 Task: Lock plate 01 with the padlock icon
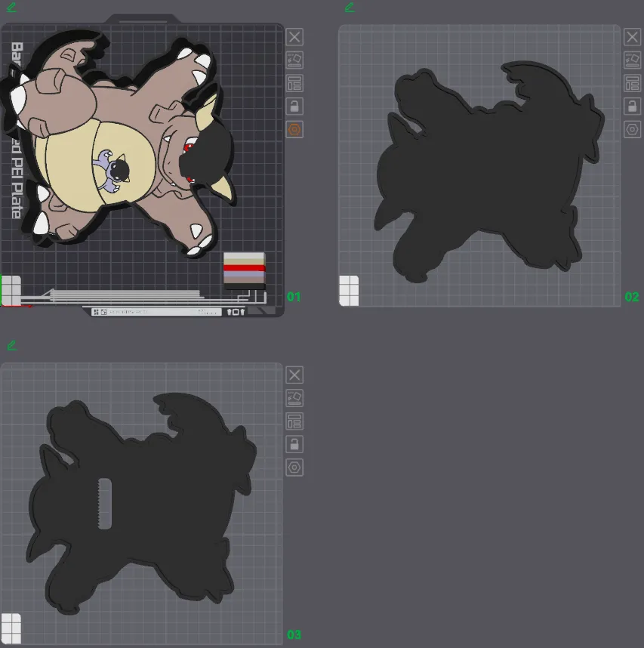[294, 106]
